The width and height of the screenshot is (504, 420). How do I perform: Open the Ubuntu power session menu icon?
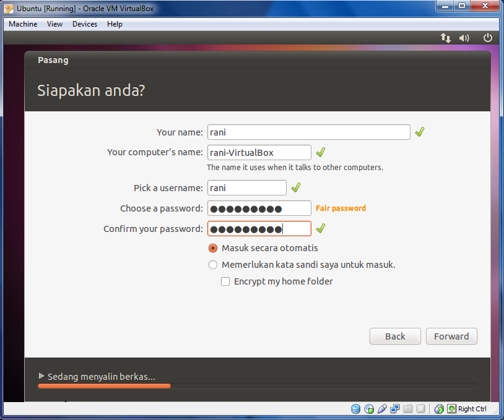tap(488, 38)
